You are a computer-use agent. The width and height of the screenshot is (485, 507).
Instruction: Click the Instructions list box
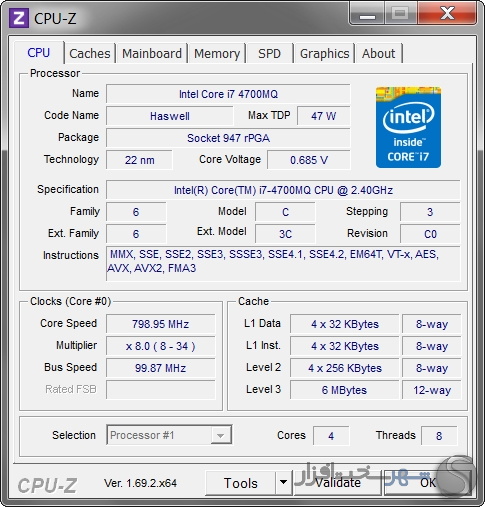tap(283, 263)
